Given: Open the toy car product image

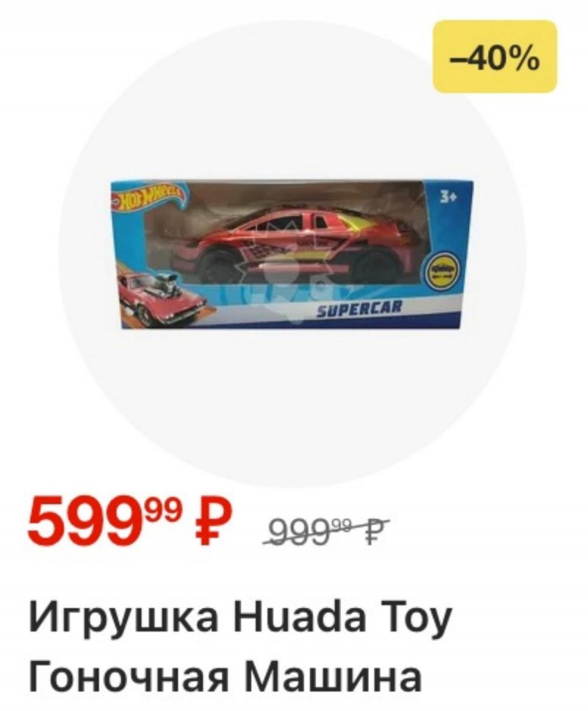Looking at the screenshot, I should click(293, 254).
